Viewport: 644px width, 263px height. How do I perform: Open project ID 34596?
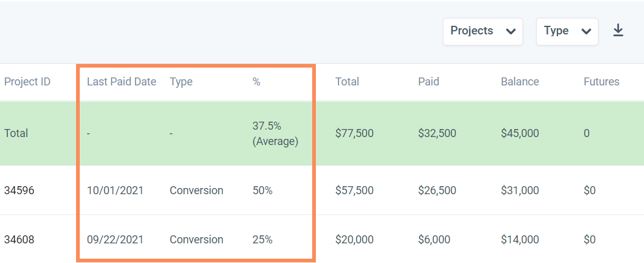(19, 190)
